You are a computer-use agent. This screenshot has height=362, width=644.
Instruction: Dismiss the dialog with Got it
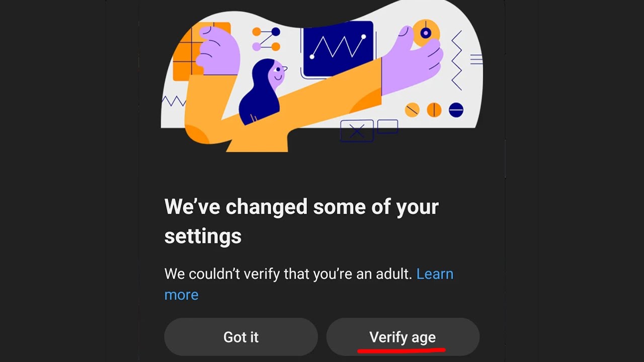point(241,337)
